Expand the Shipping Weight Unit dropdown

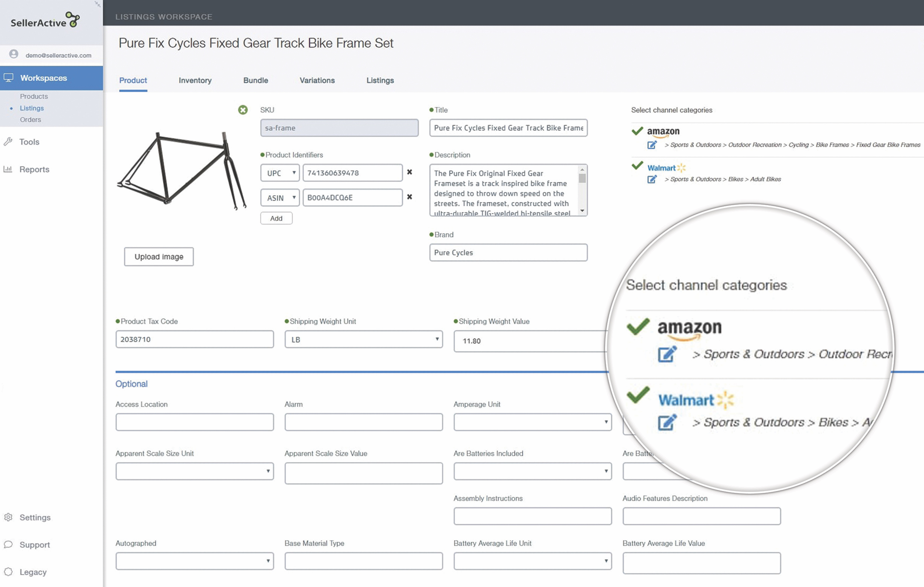point(363,339)
